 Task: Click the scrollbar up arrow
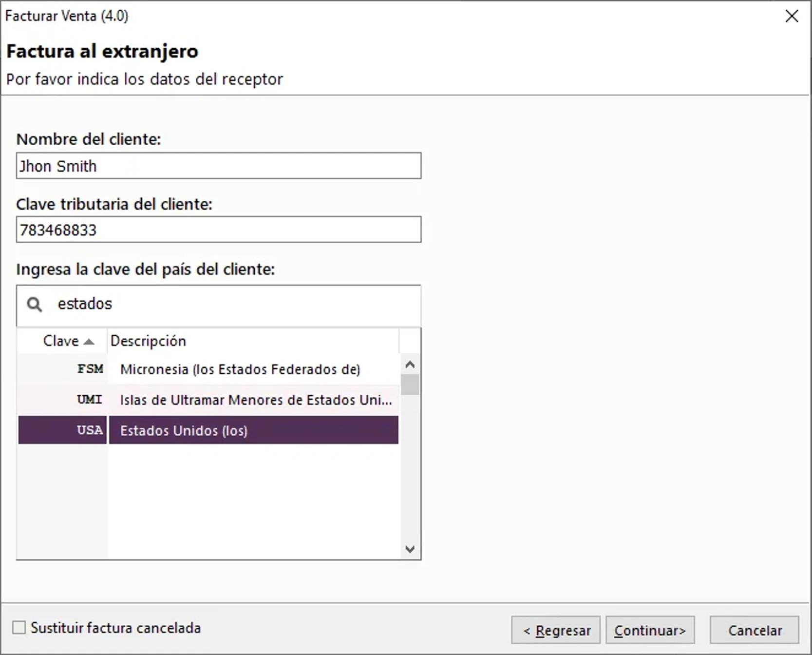tap(410, 364)
